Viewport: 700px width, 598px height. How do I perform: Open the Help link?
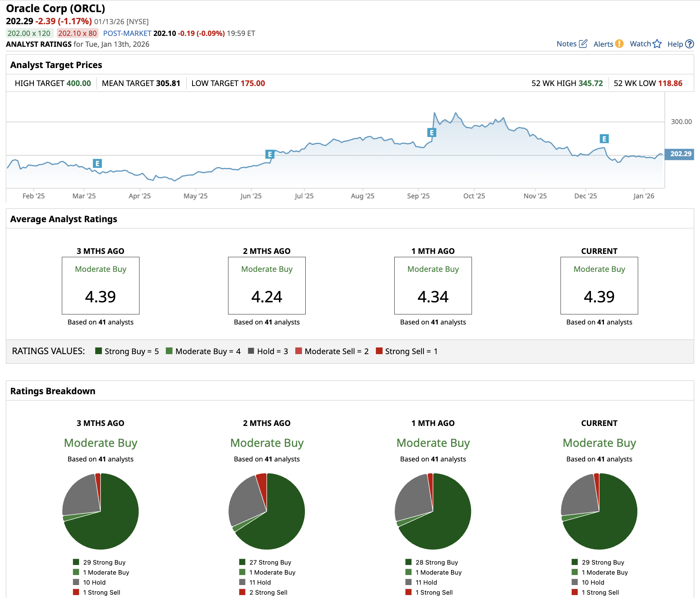click(x=675, y=44)
